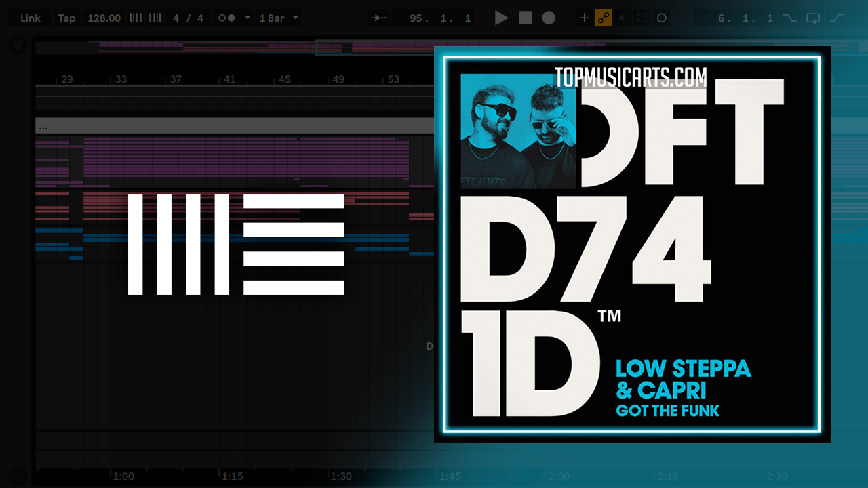
Task: Click the Arrangement Record circle button
Action: coord(549,18)
